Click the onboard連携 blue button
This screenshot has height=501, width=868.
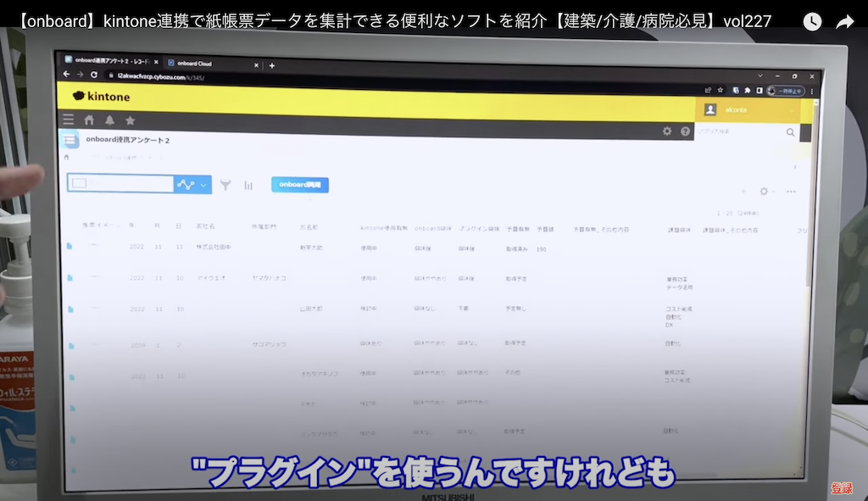click(299, 185)
